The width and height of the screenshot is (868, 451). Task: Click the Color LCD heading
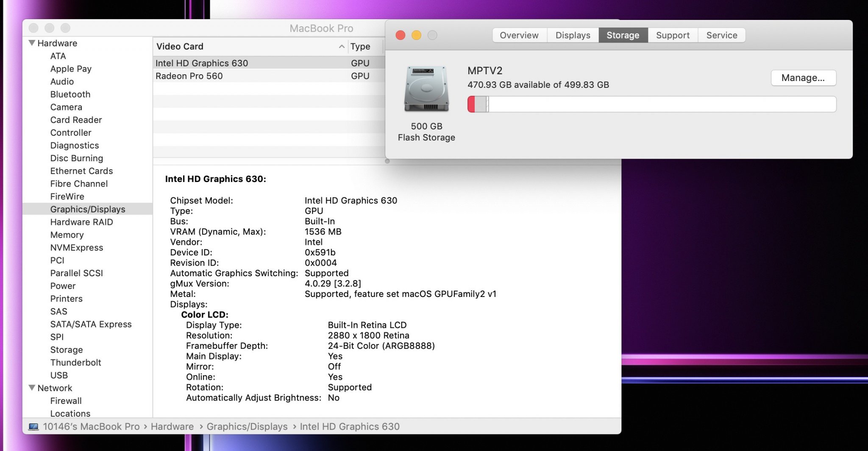click(x=205, y=314)
